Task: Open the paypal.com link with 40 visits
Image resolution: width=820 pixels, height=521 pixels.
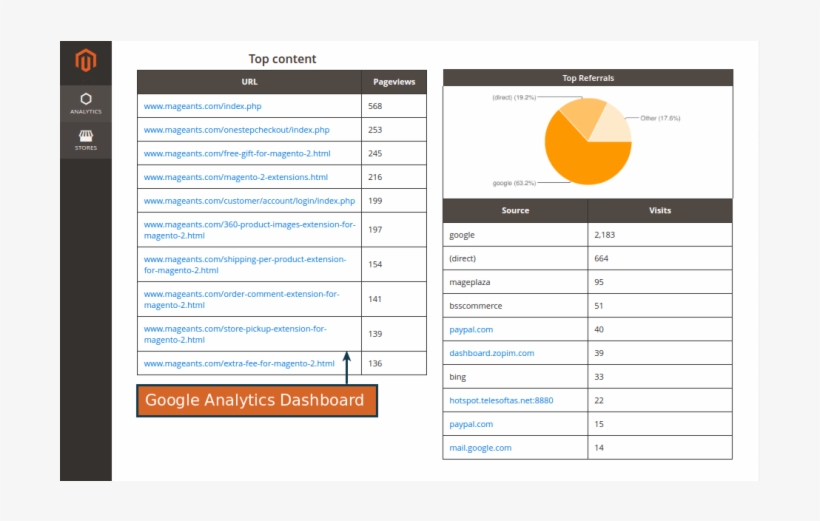Action: point(471,330)
